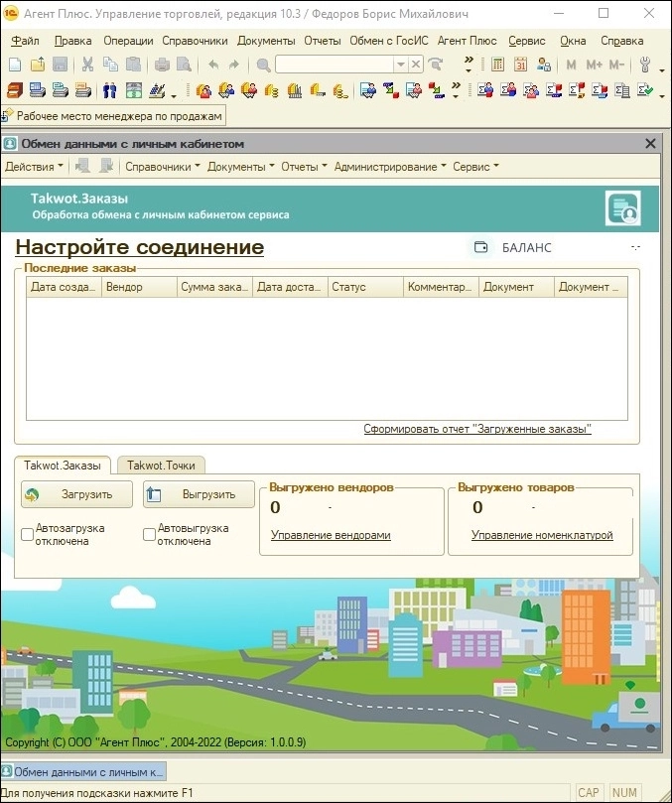Open the Действия dropdown menu
The image size is (672, 803).
34,167
